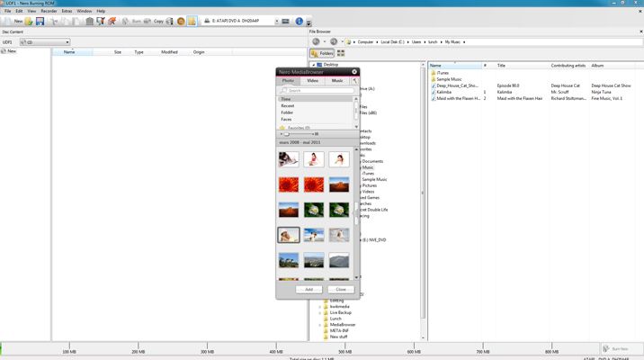644x360 pixels.
Task: Click the orange round disc icon in toolbar
Action: coord(181,21)
